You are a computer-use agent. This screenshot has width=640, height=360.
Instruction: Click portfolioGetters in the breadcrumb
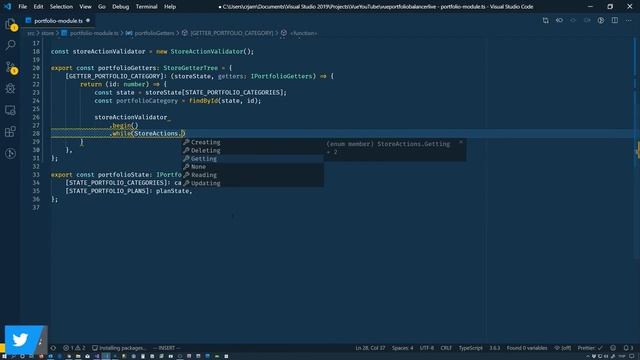click(x=154, y=33)
